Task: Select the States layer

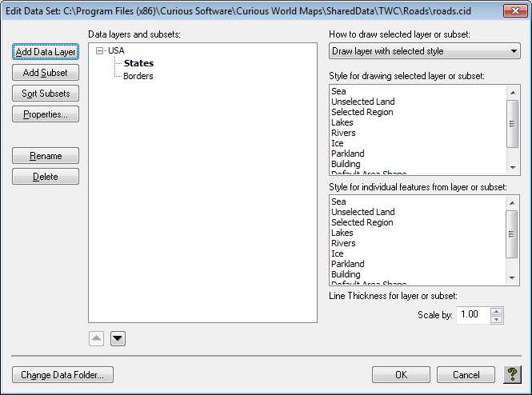Action: pos(138,63)
